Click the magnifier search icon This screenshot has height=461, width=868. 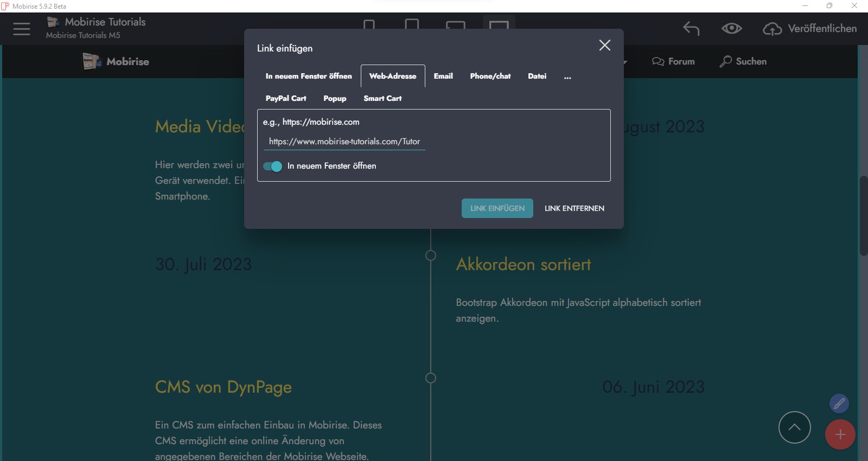pos(725,61)
